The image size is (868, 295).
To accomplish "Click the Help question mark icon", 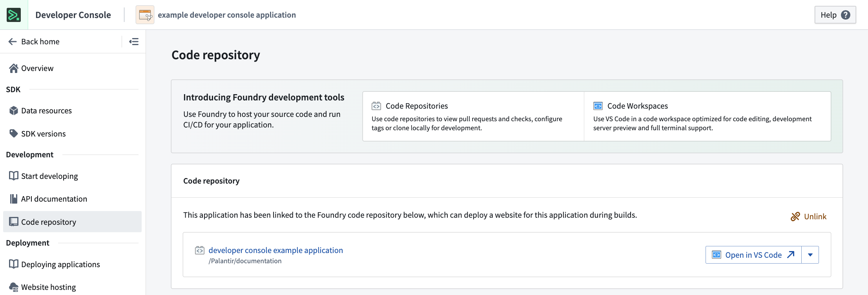I will coord(846,15).
